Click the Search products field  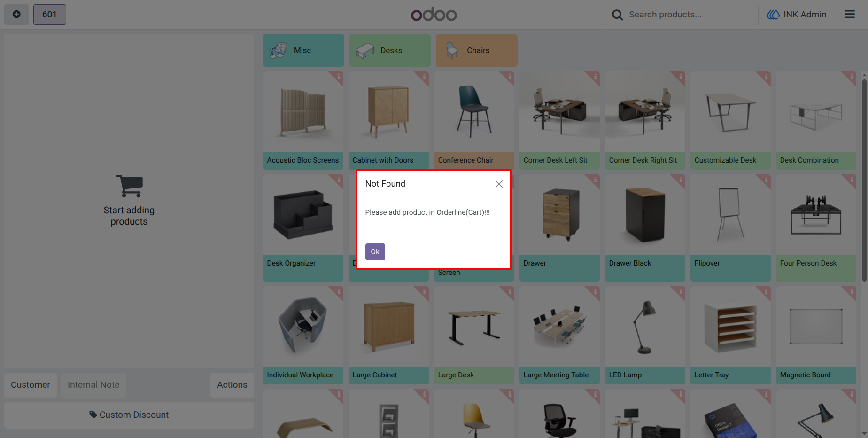682,15
